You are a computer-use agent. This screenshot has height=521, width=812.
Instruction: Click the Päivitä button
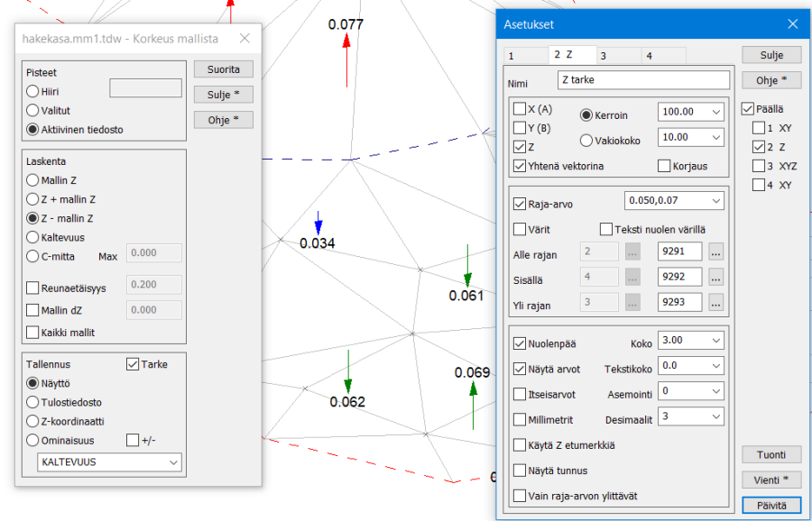770,506
